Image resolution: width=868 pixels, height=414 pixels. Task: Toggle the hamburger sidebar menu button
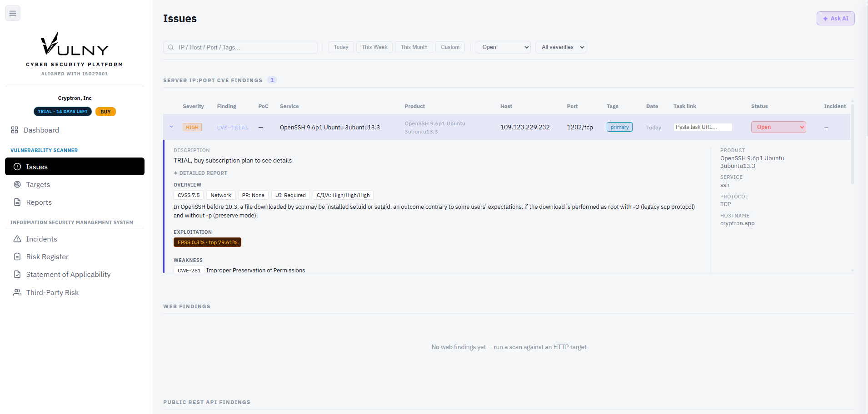(13, 13)
